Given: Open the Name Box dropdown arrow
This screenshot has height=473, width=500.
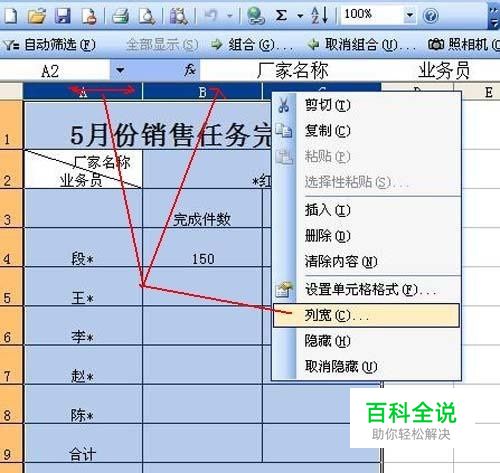Looking at the screenshot, I should [x=120, y=70].
